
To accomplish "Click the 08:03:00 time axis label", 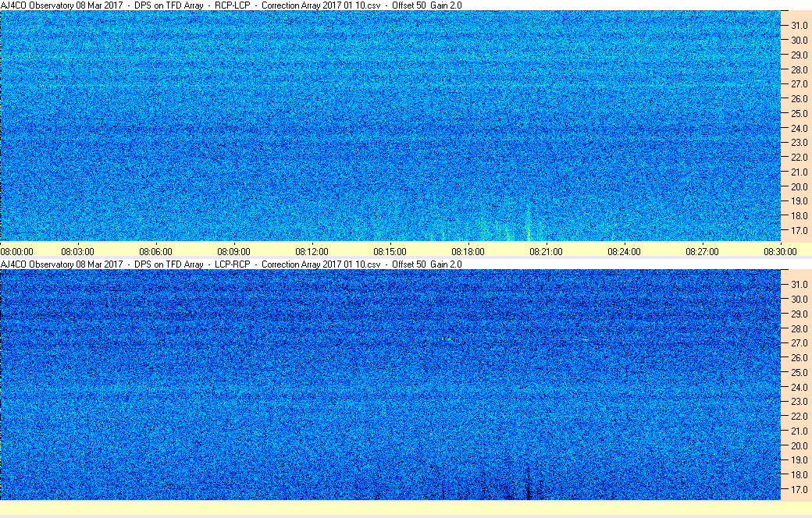I will click(77, 252).
